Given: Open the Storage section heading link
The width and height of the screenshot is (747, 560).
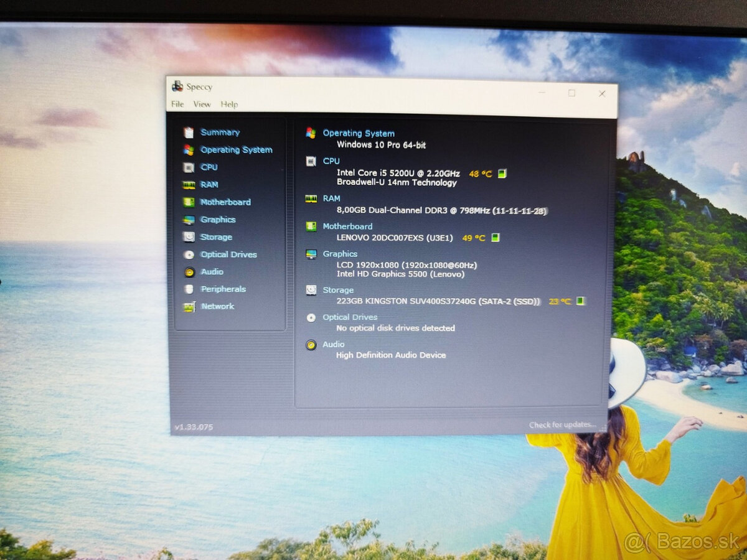Looking at the screenshot, I should coord(338,290).
